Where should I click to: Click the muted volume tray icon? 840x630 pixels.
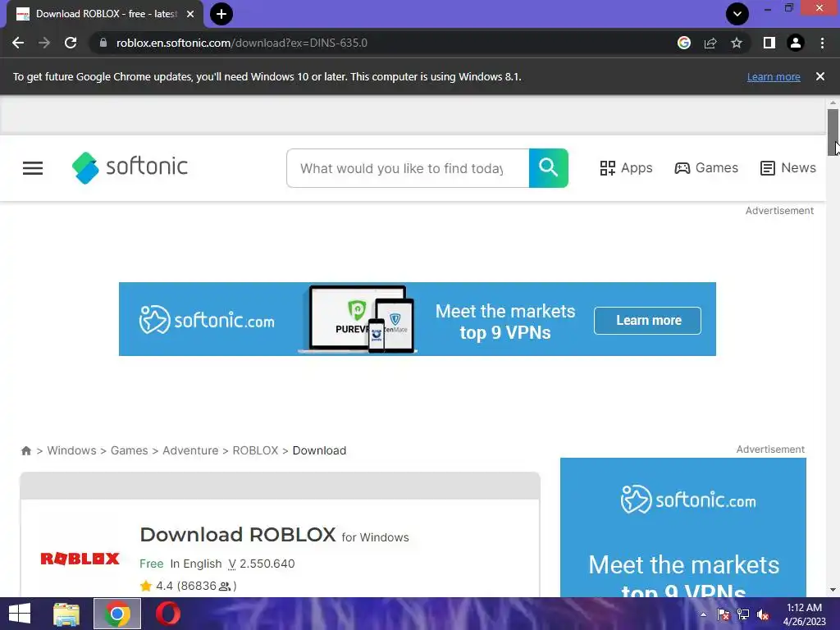coord(763,614)
